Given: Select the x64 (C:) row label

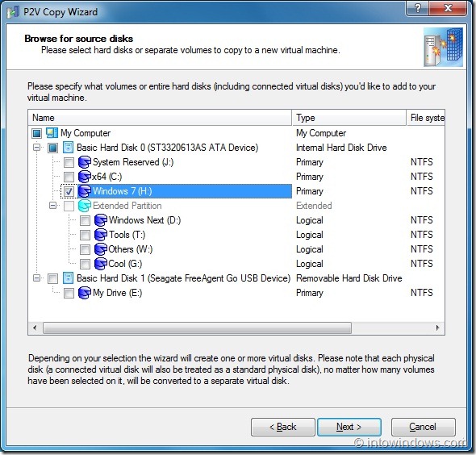Looking at the screenshot, I should click(x=106, y=177).
